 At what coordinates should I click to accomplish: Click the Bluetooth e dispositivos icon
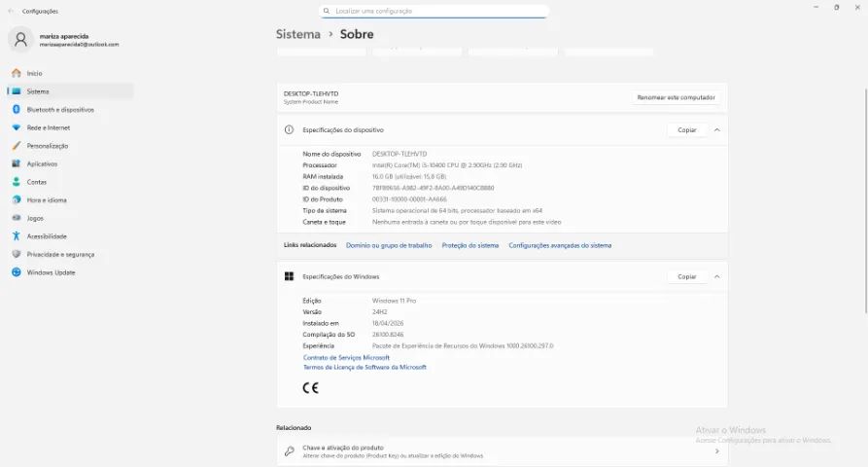[x=17, y=110]
